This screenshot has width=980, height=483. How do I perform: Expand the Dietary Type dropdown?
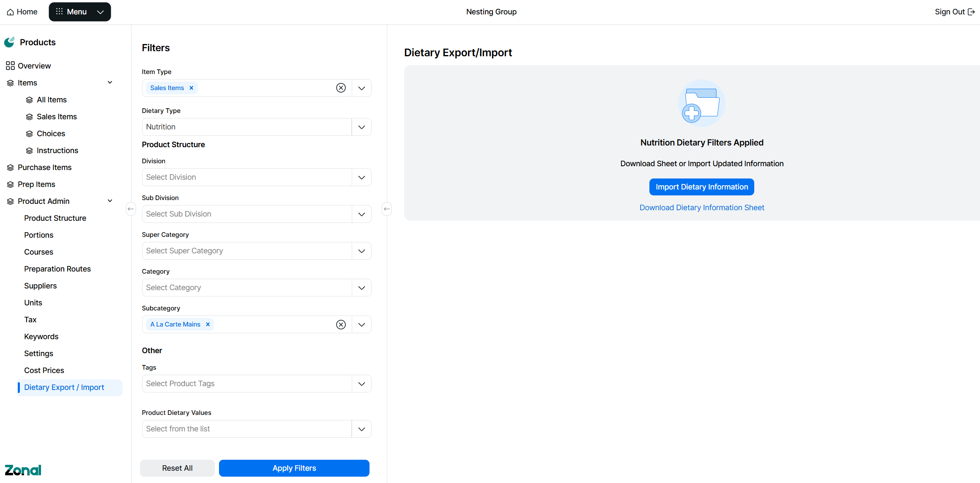pyautogui.click(x=361, y=127)
